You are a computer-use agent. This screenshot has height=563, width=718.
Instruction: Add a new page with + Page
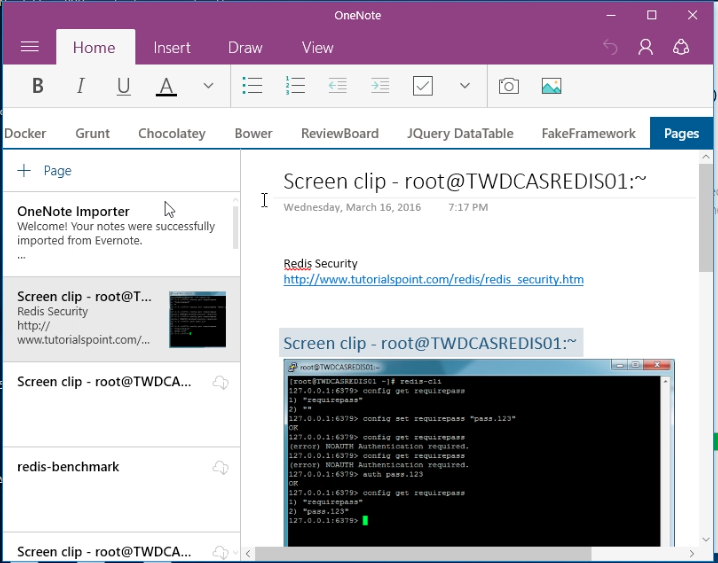[45, 171]
